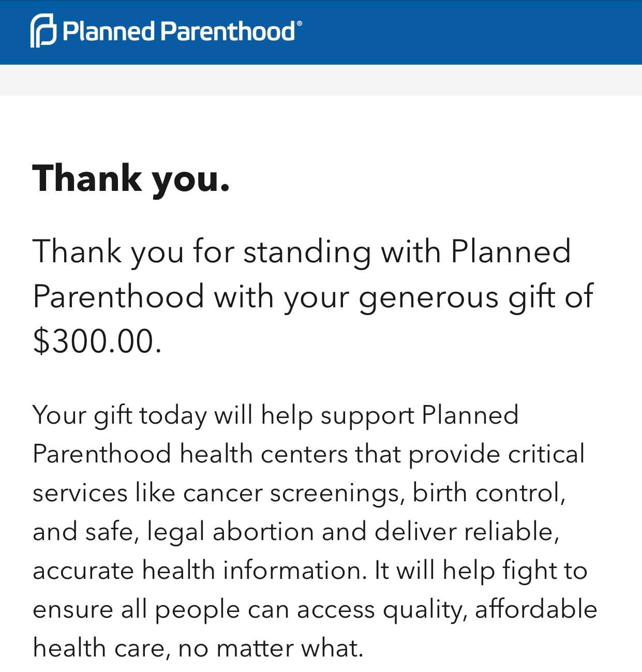Viewport: 642px width, 672px height.
Task: Click the phrase "no matter what."
Action: click(271, 648)
